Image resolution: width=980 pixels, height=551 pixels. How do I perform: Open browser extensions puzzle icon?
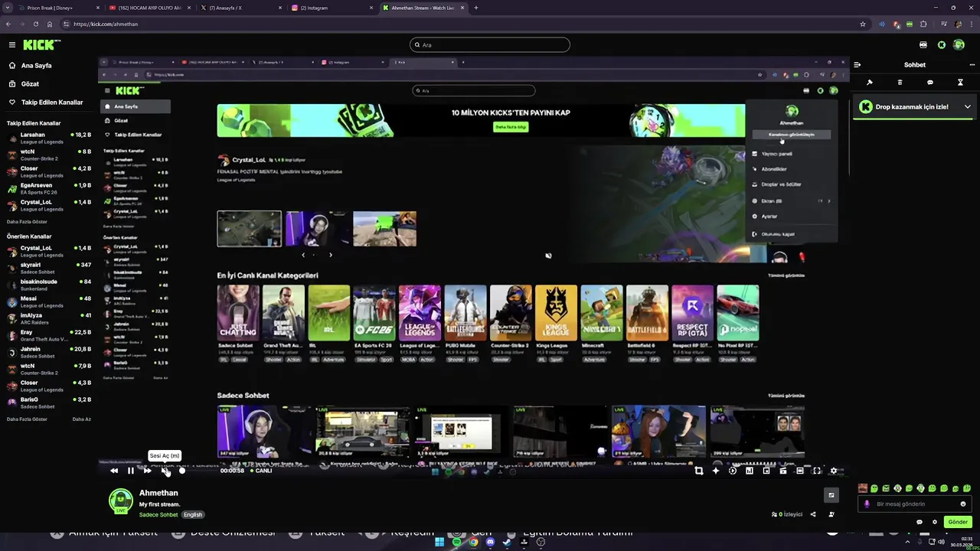pos(923,24)
